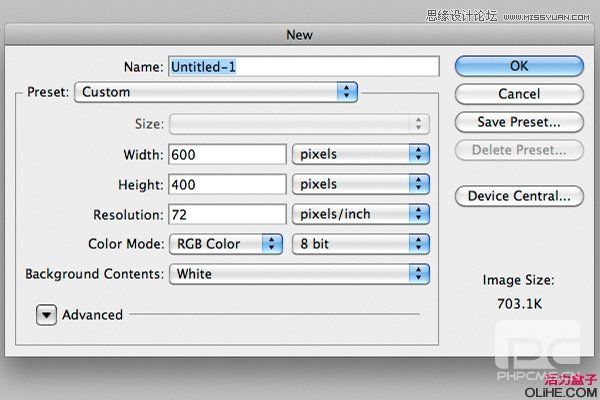The image size is (600, 400).
Task: Open Device Central
Action: [519, 196]
